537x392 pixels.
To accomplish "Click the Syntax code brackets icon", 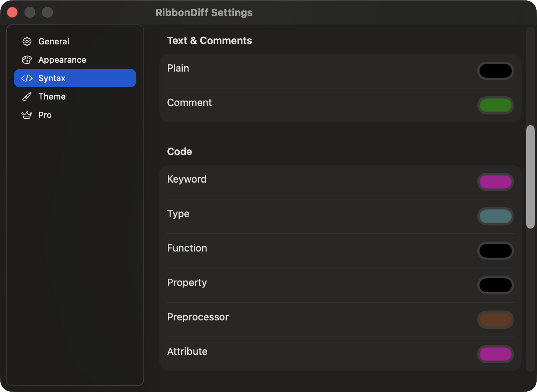I will (27, 78).
